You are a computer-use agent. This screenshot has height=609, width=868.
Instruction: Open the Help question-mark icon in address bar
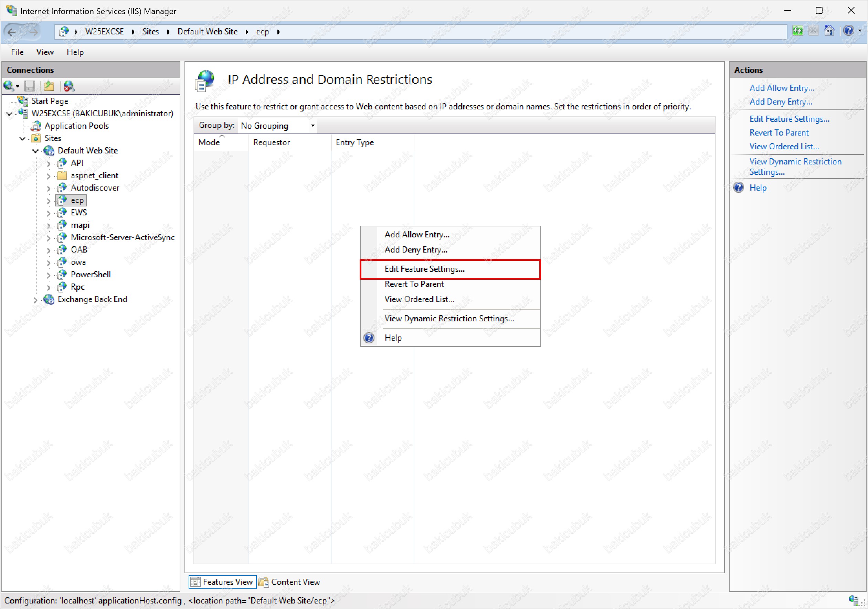click(849, 31)
